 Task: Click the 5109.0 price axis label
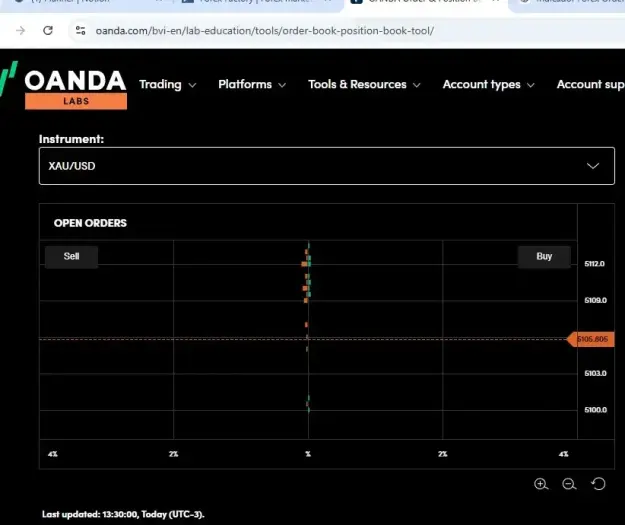coord(596,300)
